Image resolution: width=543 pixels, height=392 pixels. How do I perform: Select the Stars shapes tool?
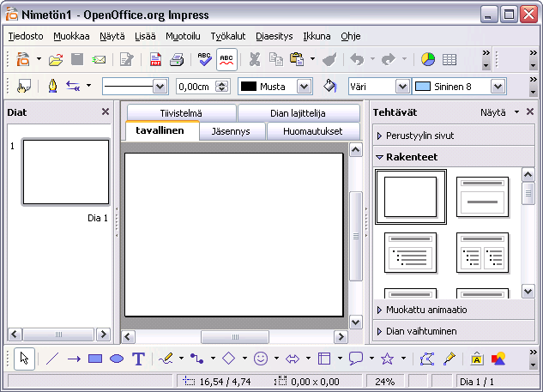pyautogui.click(x=387, y=359)
